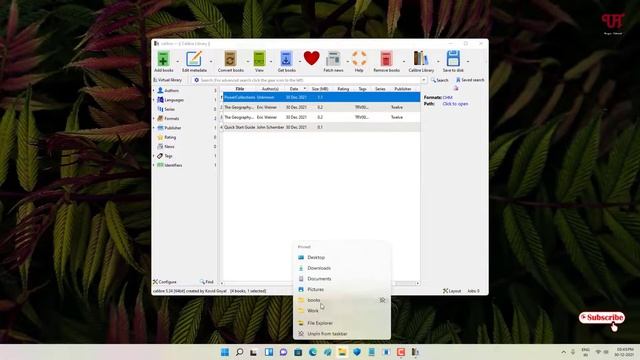Sort by the Date column header
The height and width of the screenshot is (360, 640).
[x=296, y=89]
